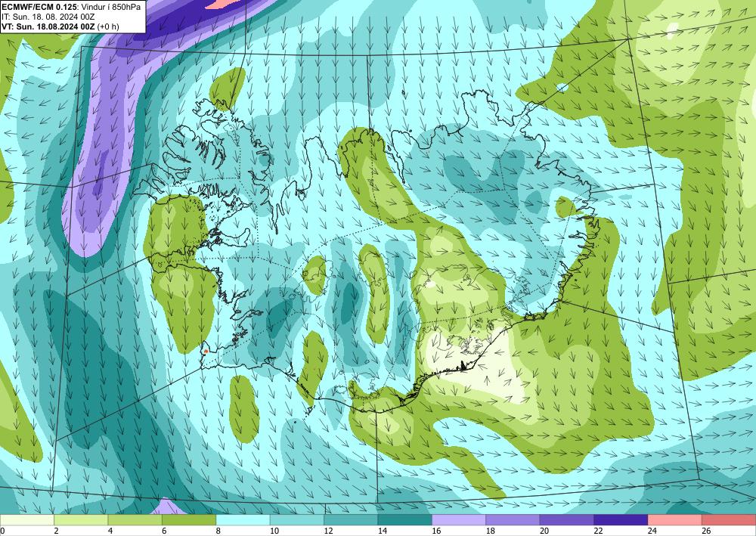Screen dimensions: 756x536
Task: Click the dark teal 14–16 legend swatch
Action: tap(405, 520)
